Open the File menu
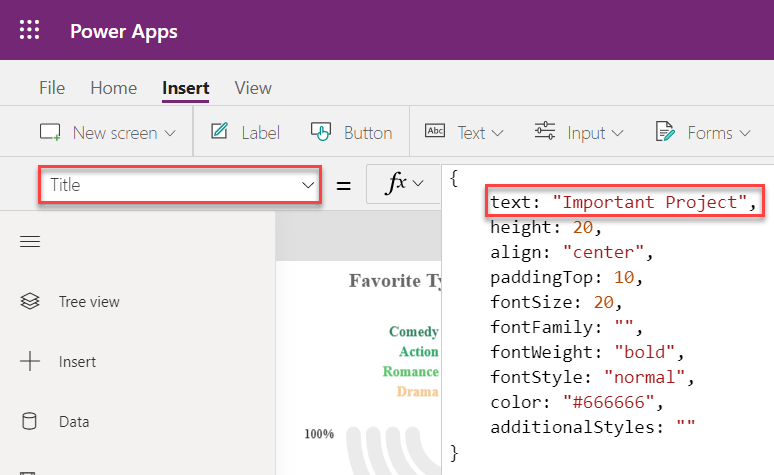 (x=52, y=88)
